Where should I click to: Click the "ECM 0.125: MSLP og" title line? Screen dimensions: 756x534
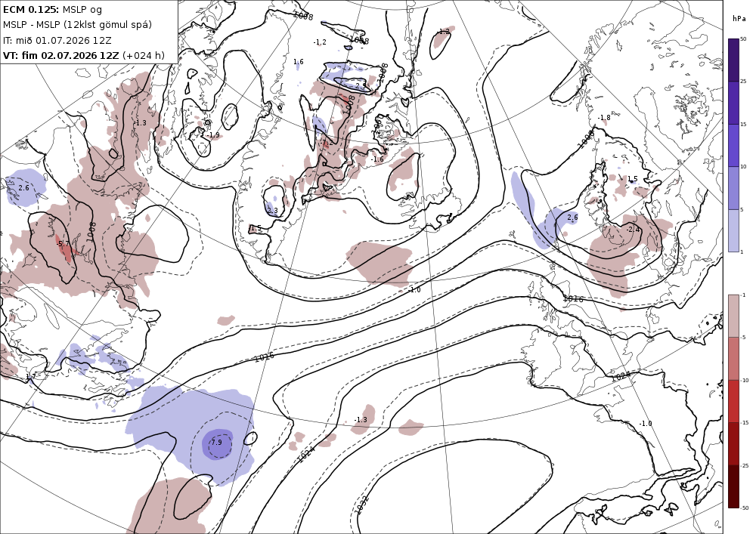[x=52, y=10]
